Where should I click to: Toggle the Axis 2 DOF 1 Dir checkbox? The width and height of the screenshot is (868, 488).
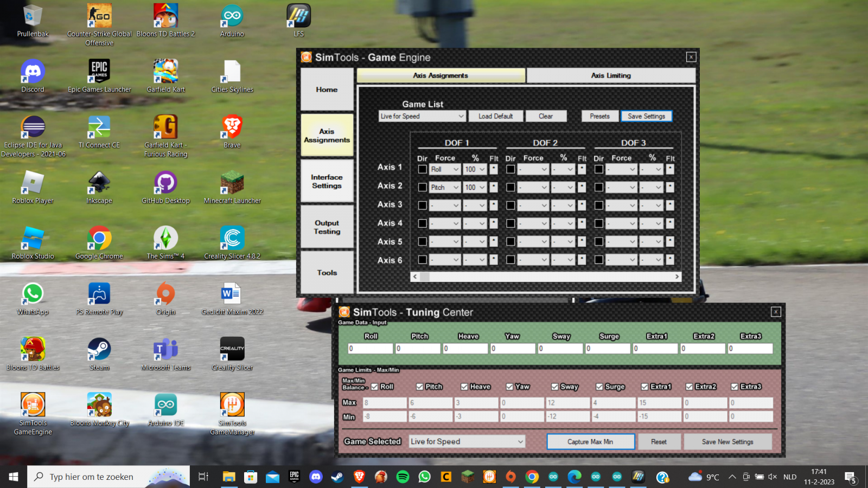pyautogui.click(x=422, y=187)
